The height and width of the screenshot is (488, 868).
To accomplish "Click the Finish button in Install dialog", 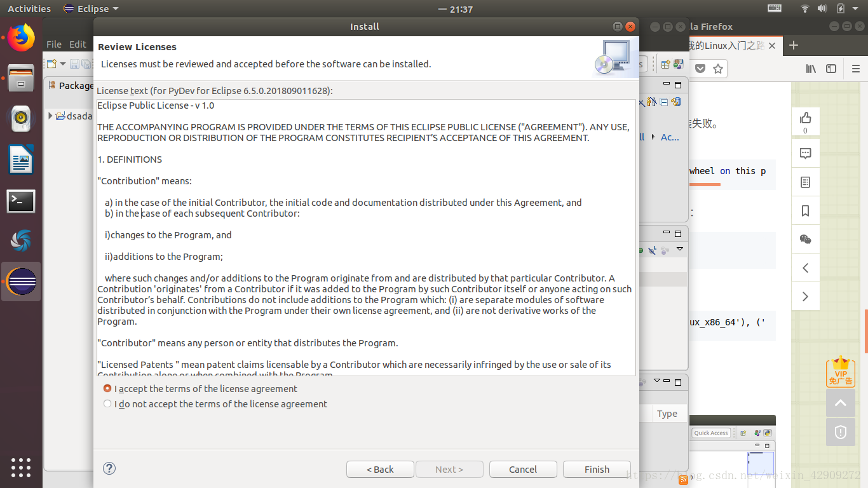I will [597, 469].
